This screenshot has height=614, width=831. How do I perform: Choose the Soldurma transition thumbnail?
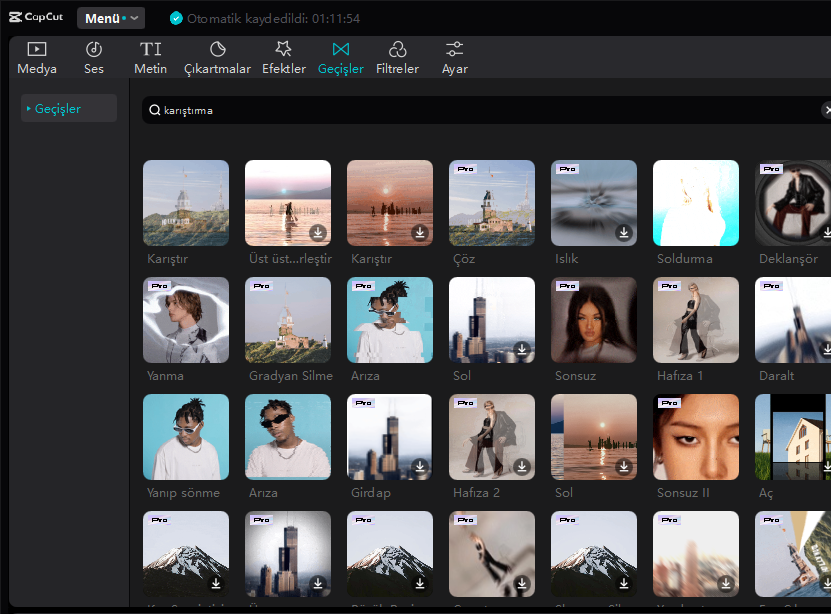click(x=696, y=203)
